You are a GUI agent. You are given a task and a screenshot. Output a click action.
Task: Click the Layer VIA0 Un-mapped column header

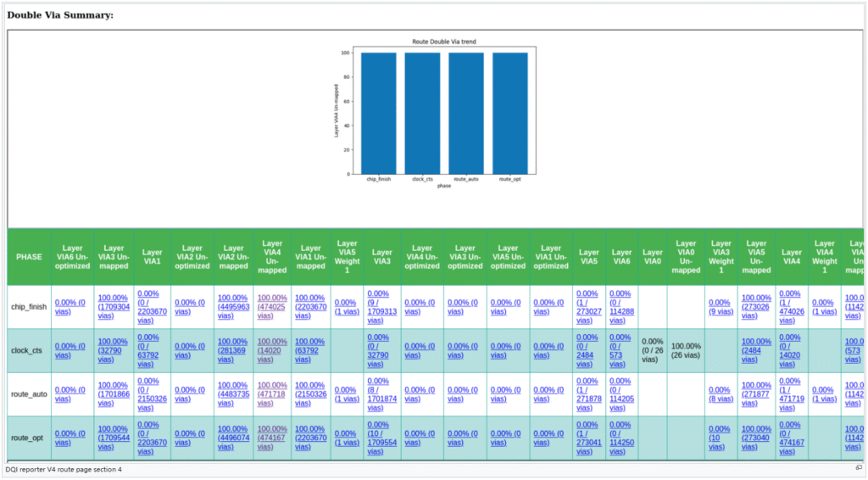coord(686,257)
